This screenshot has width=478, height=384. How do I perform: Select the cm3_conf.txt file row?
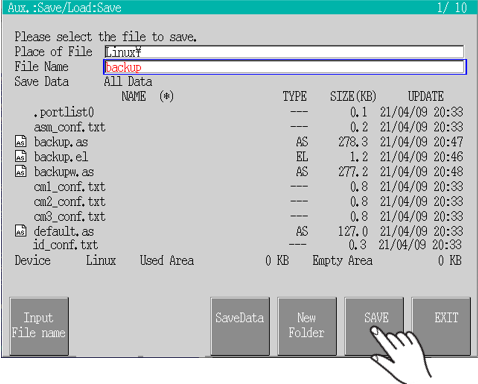239,217
